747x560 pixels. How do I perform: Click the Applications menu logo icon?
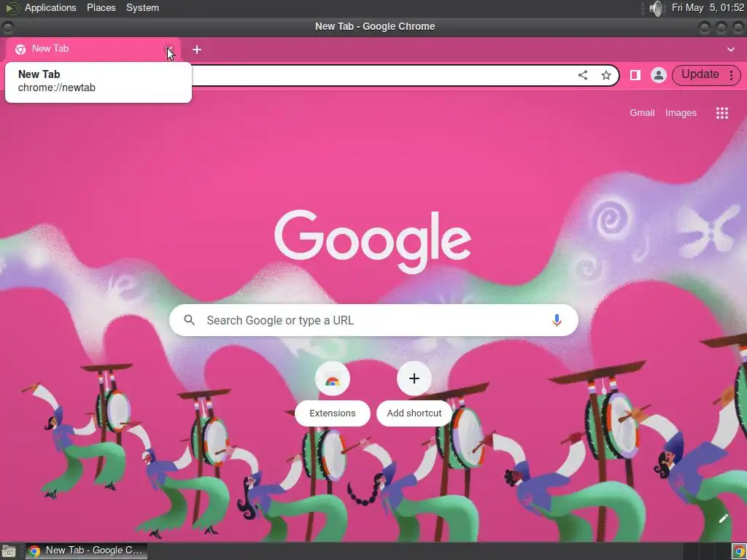pos(12,7)
